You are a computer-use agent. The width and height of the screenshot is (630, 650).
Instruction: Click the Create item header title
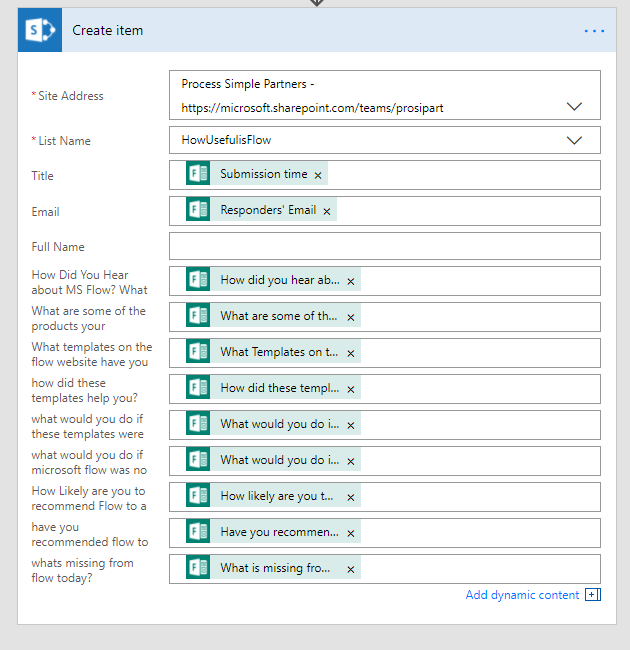click(x=107, y=31)
